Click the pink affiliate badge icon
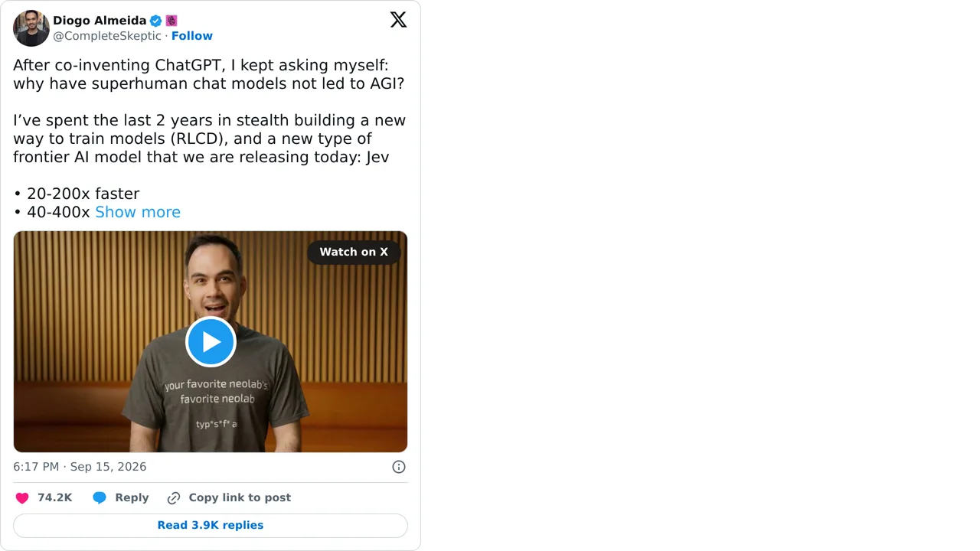980x551 pixels. pos(171,21)
